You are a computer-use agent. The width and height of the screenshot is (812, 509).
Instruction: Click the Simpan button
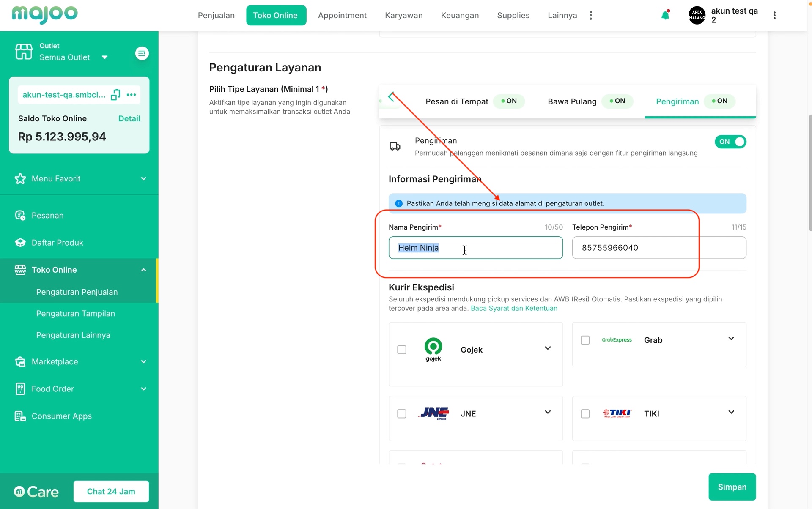pos(732,487)
